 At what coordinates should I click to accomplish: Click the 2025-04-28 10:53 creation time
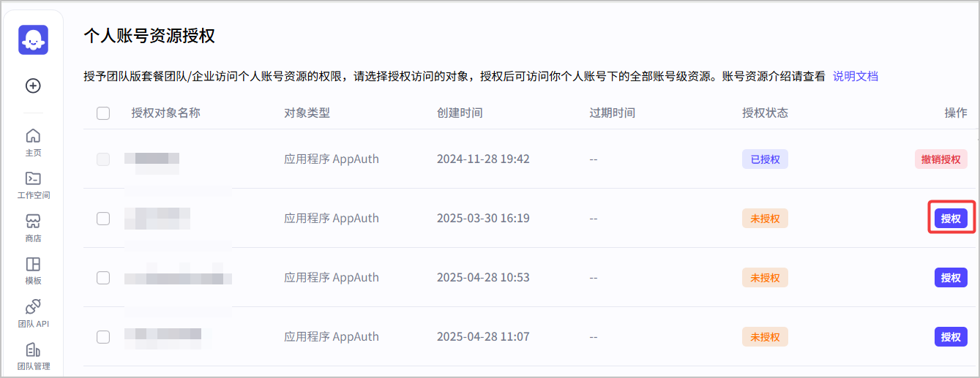483,278
